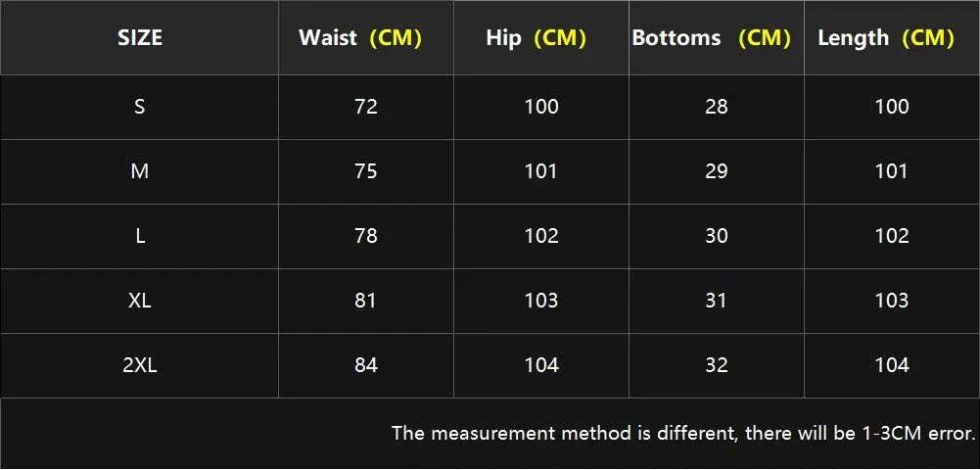Click waist value 72 for size S

point(366,107)
